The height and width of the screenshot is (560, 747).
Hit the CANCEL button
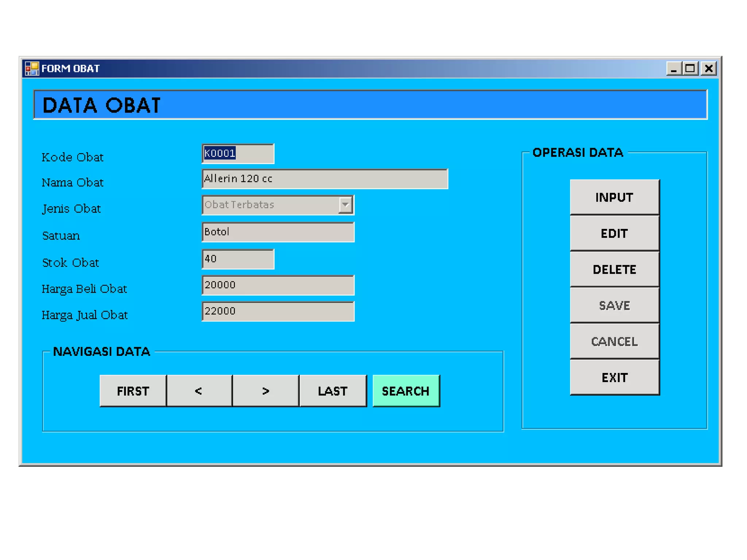click(x=614, y=342)
